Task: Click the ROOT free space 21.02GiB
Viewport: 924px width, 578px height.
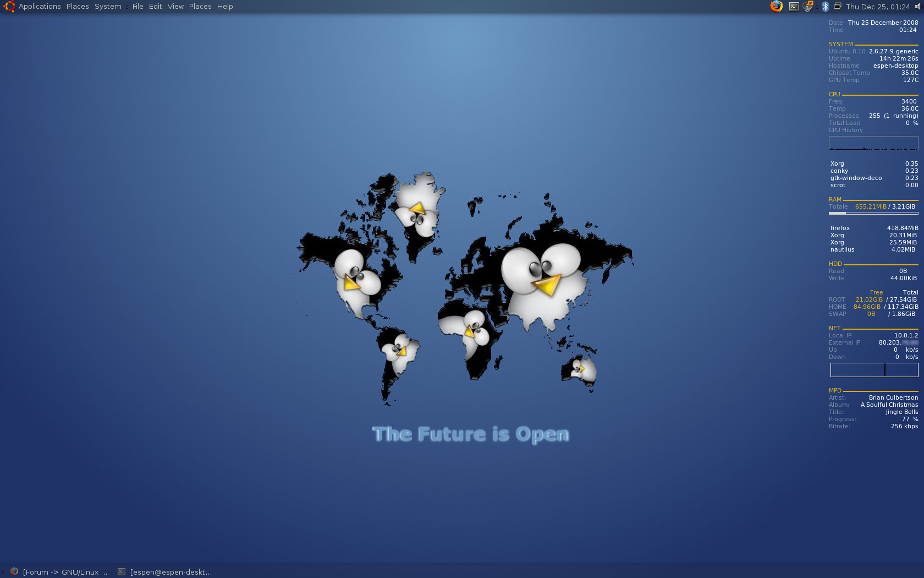Action: 868,299
